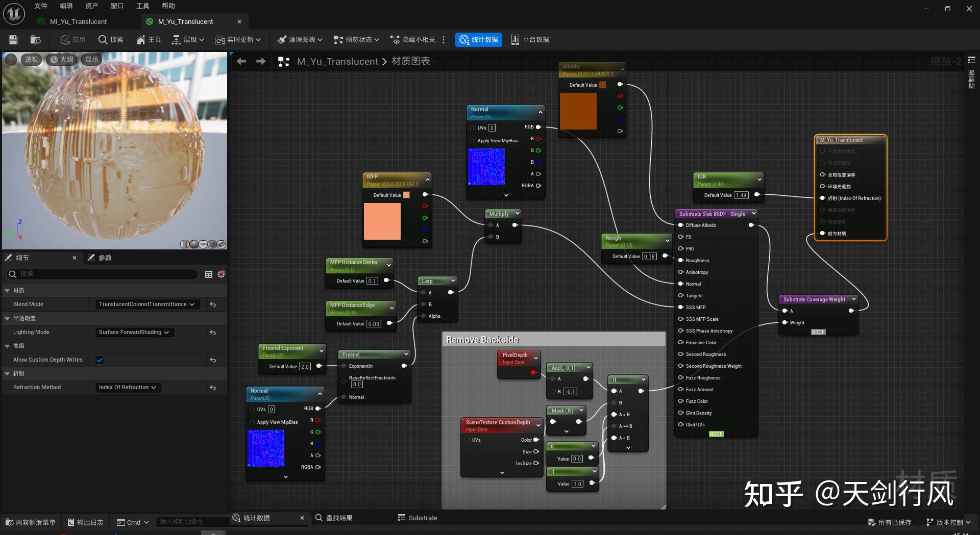Toggle the 统计数据 stats toolbar button
This screenshot has width=980, height=535.
click(478, 40)
